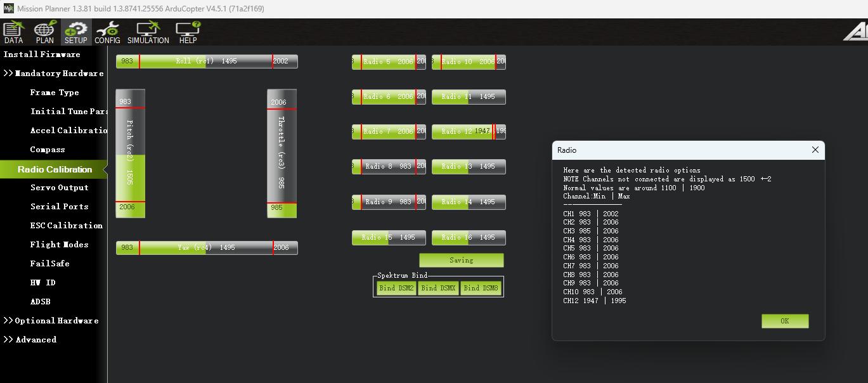This screenshot has width=868, height=383.
Task: Click 'Here are the detected radio options'
Action: click(632, 170)
